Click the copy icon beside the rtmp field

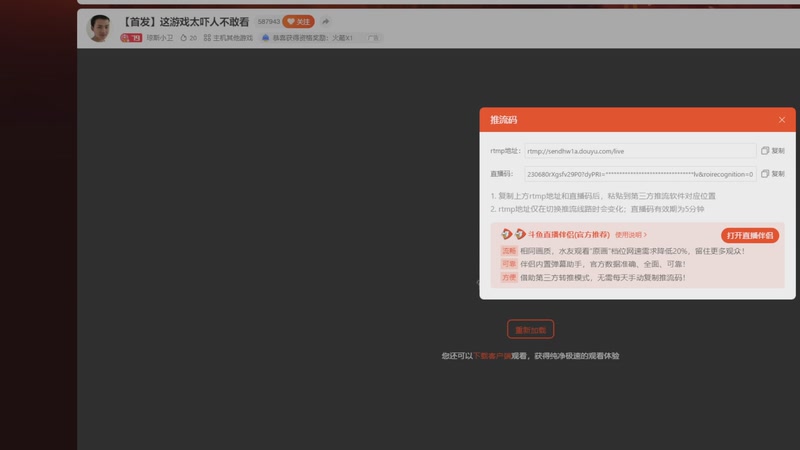[x=765, y=151]
